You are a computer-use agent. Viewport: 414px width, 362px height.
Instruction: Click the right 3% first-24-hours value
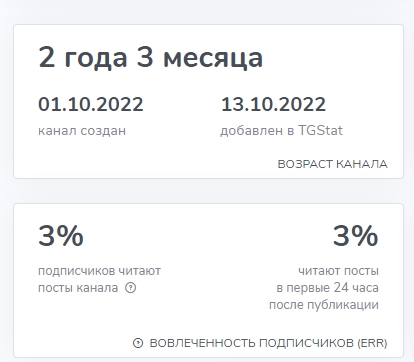pos(356,236)
